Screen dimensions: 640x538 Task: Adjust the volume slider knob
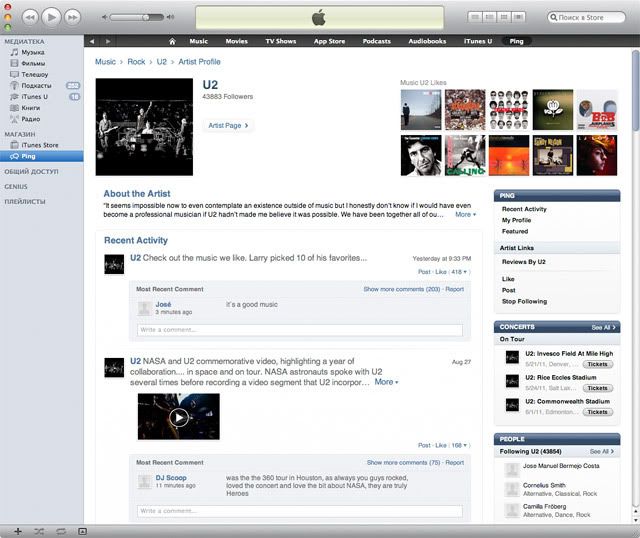[x=146, y=17]
